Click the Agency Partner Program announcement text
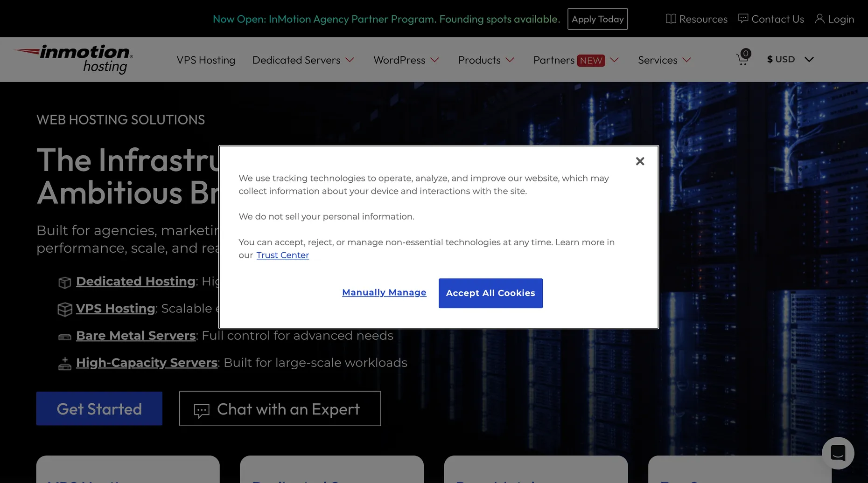This screenshot has height=483, width=868. [x=386, y=19]
